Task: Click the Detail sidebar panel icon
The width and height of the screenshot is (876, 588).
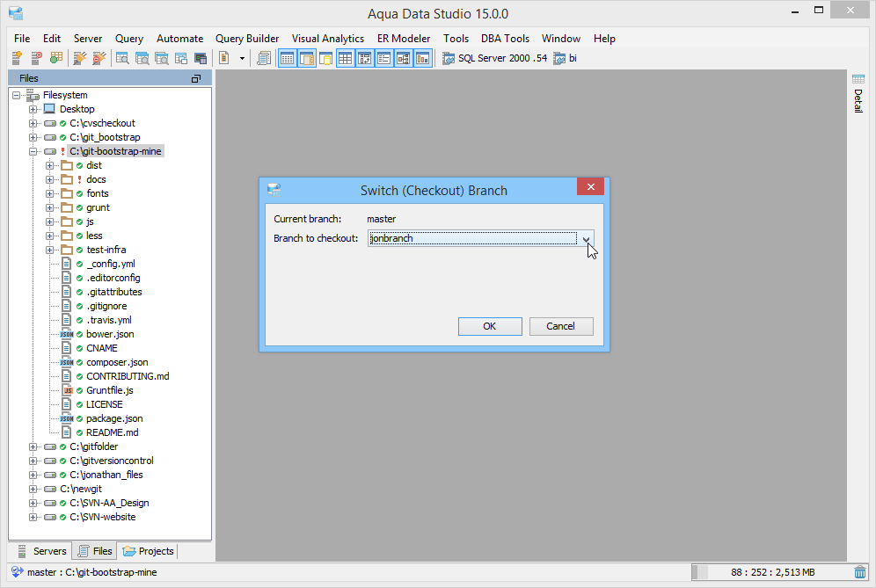Action: click(x=858, y=79)
